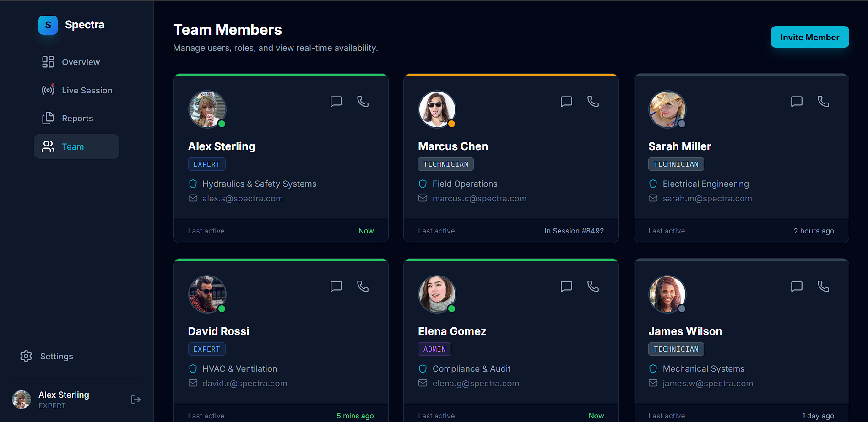The image size is (868, 422).
Task: Click the '2 hours ago' status
Action: point(814,231)
